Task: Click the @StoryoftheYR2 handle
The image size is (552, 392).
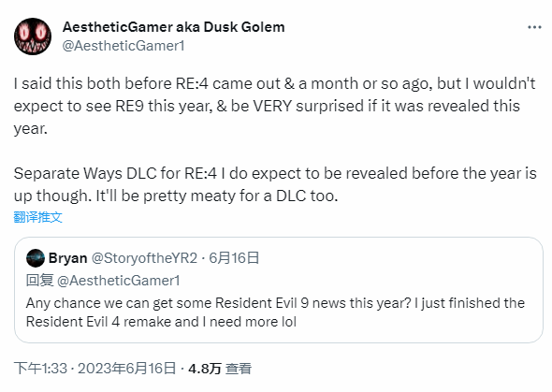Action: (144, 258)
